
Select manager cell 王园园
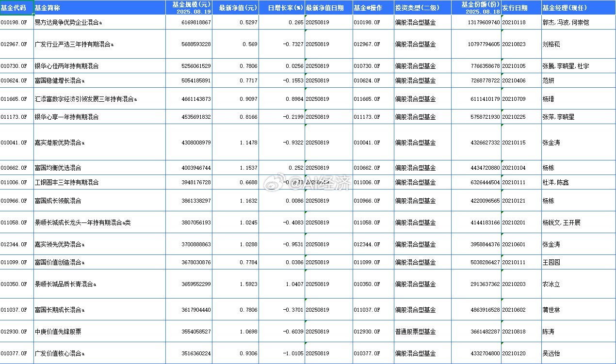(x=578, y=262)
